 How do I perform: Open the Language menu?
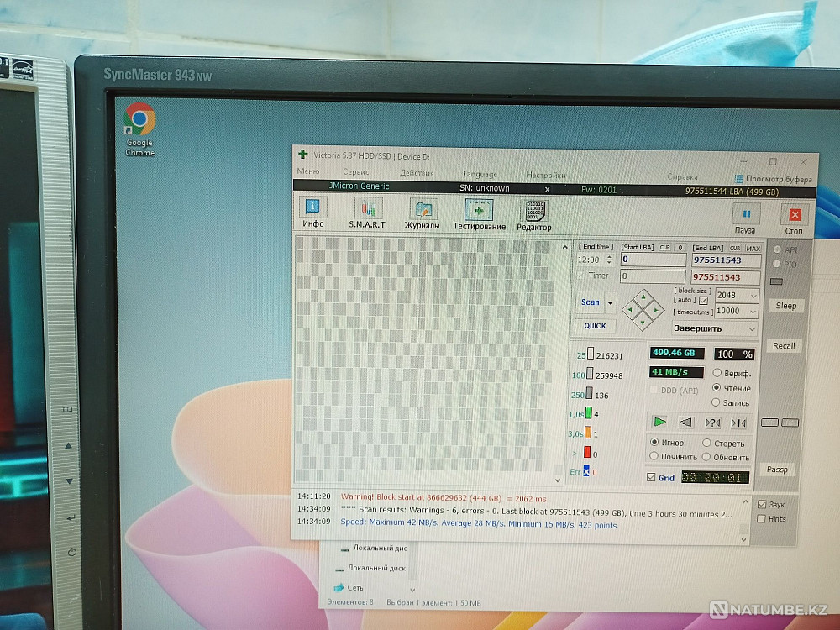pyautogui.click(x=480, y=174)
